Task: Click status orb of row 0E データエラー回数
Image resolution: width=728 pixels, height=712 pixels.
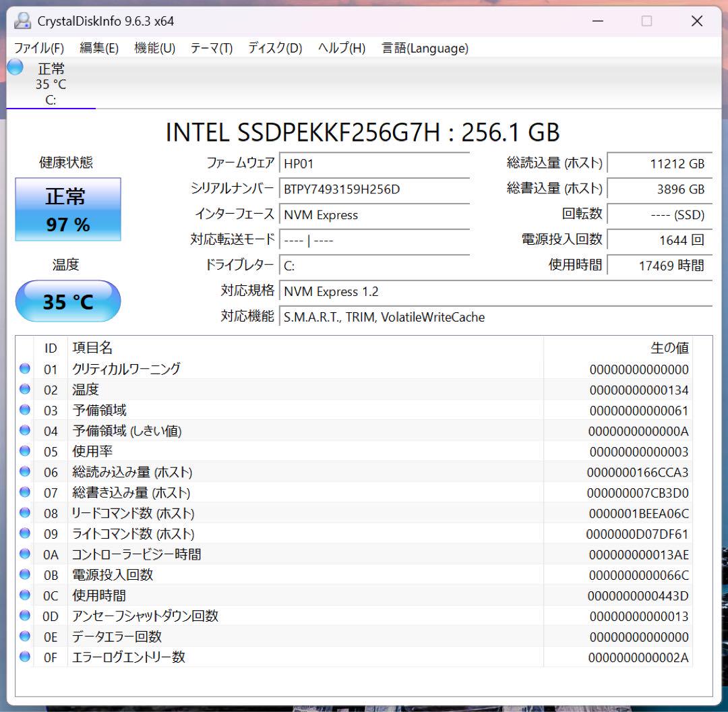Action: point(25,636)
